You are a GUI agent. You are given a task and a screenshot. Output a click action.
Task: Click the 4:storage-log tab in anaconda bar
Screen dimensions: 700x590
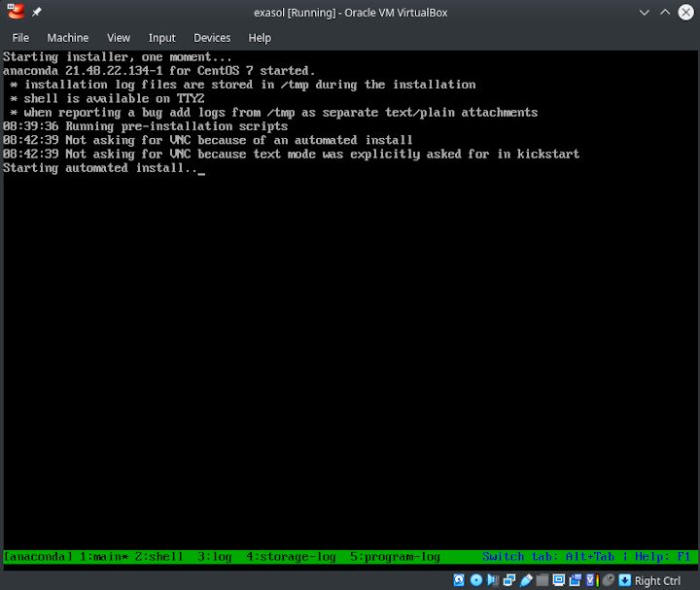click(x=291, y=557)
